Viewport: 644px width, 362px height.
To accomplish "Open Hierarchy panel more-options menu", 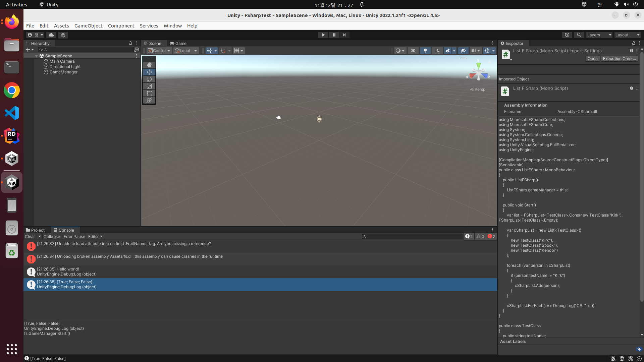I will [136, 43].
